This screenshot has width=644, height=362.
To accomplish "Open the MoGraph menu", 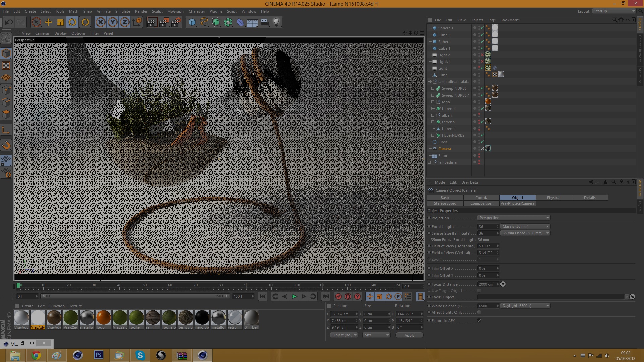I will point(175,11).
